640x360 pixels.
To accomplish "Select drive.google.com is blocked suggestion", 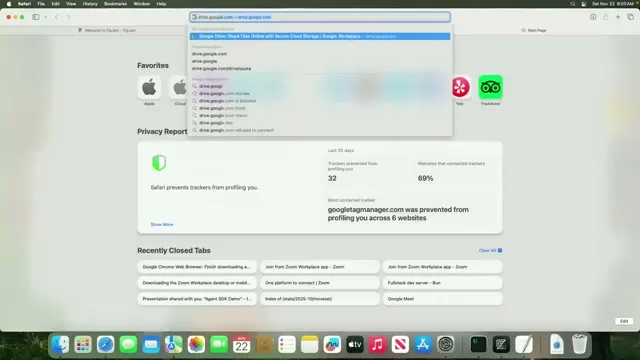I will 320,101.
